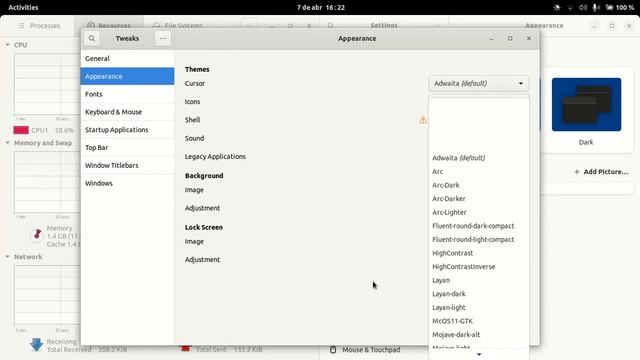Collapse the CPU section in System Monitor
Viewport: 640px width, 360px height.
[x=7, y=45]
